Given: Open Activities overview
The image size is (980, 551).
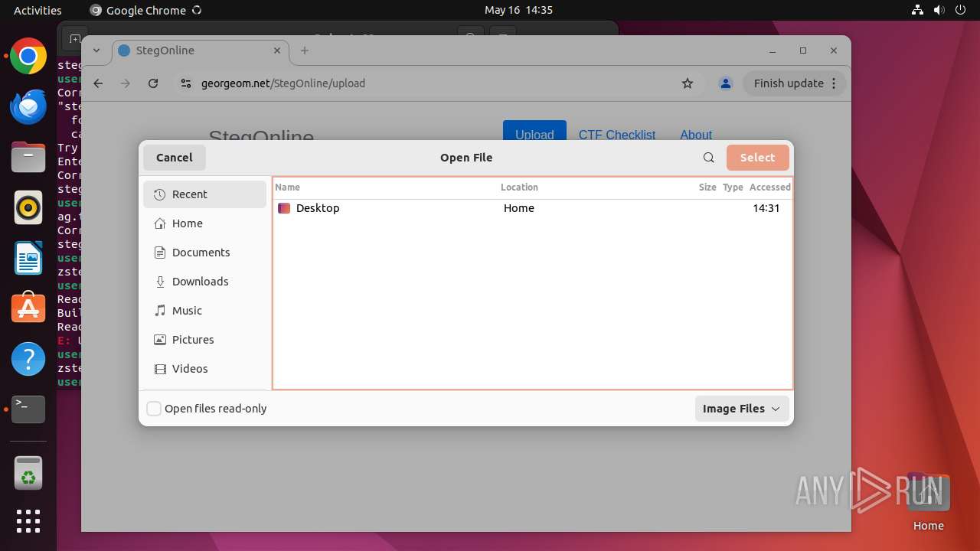Looking at the screenshot, I should click(x=38, y=10).
